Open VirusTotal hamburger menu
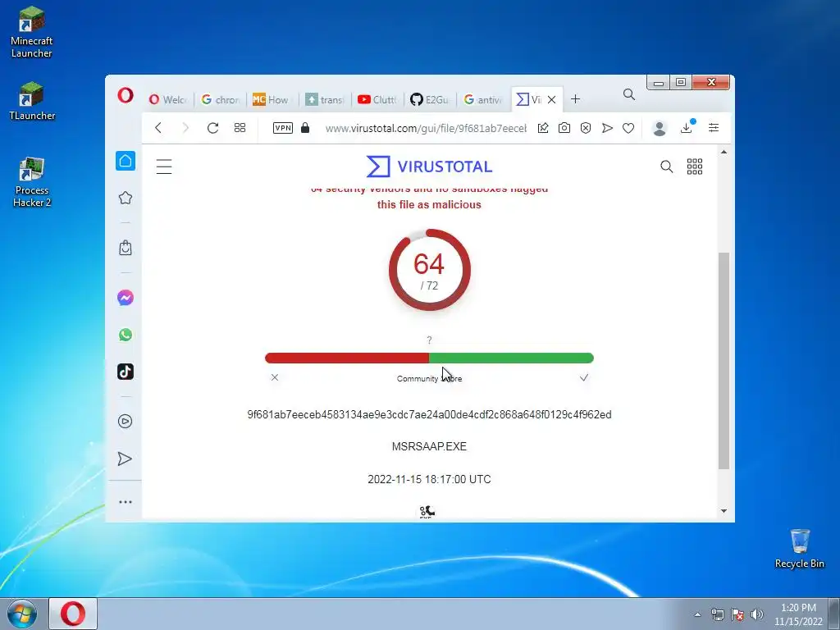 (x=164, y=167)
